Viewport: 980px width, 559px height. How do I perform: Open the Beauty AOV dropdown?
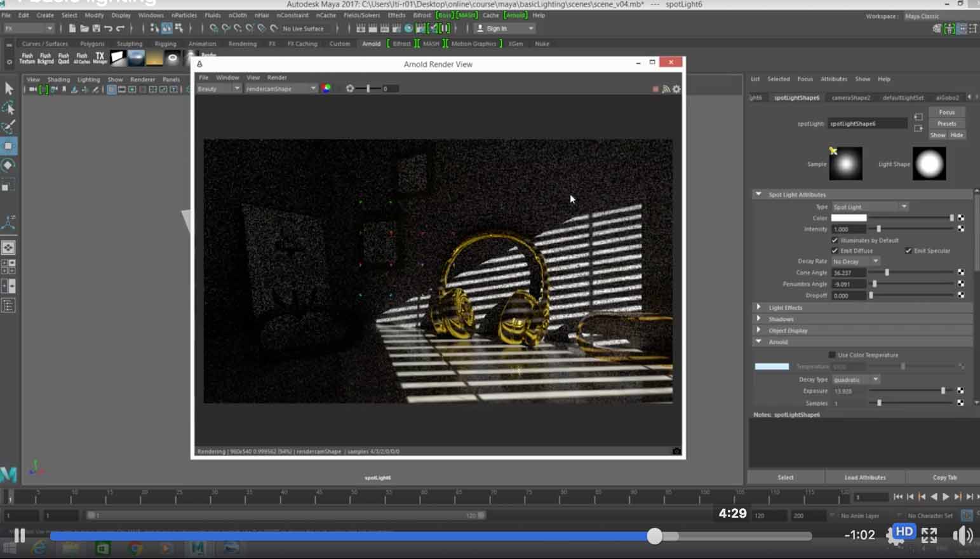tap(218, 89)
